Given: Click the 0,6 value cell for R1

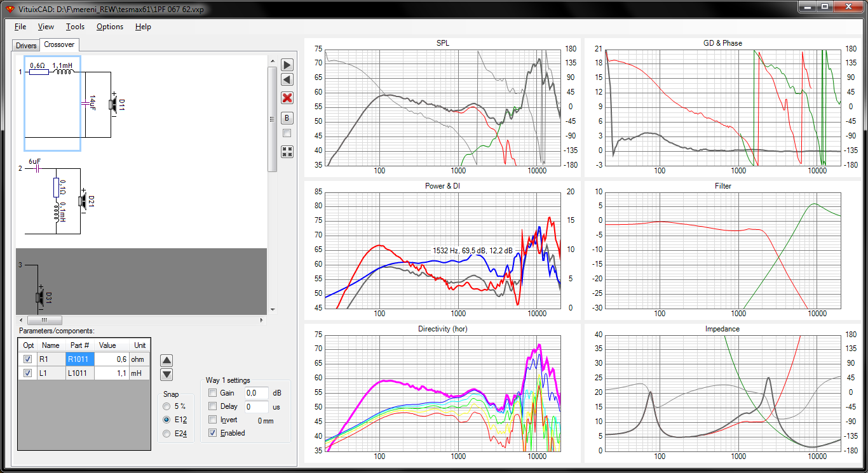Looking at the screenshot, I should click(111, 359).
